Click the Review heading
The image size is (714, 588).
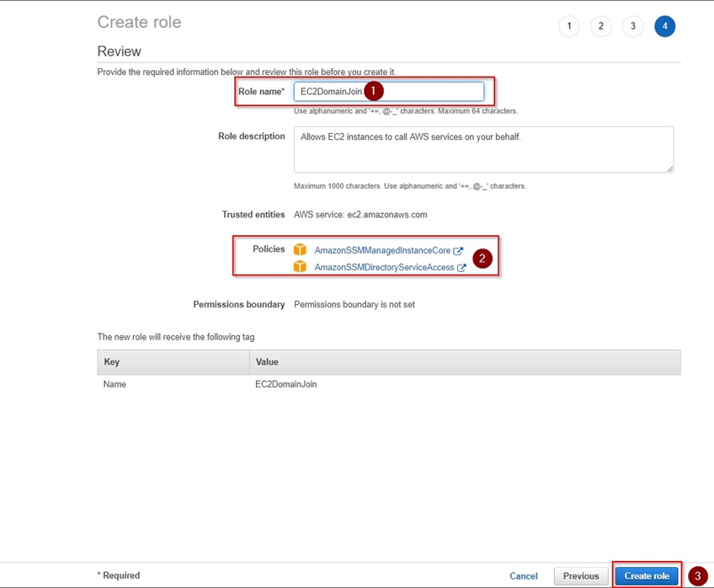119,51
